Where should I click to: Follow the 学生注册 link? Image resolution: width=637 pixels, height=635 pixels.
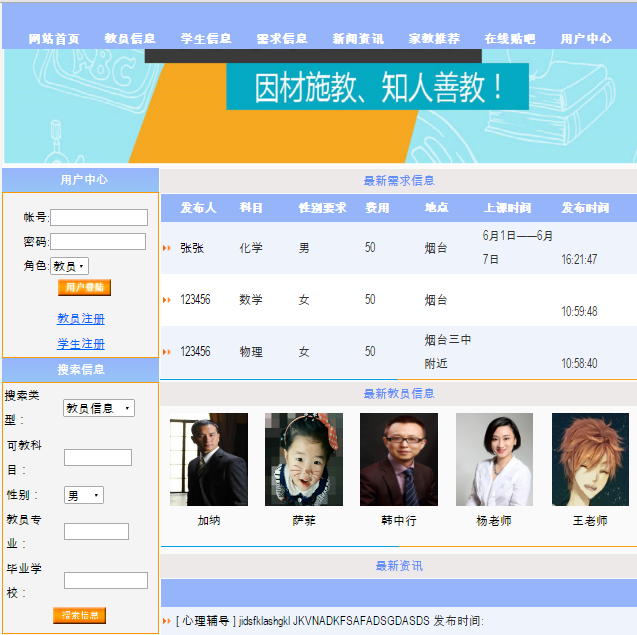point(81,344)
